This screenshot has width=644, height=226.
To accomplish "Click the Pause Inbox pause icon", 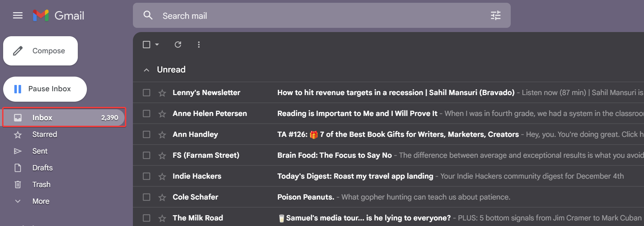I will click(x=18, y=89).
